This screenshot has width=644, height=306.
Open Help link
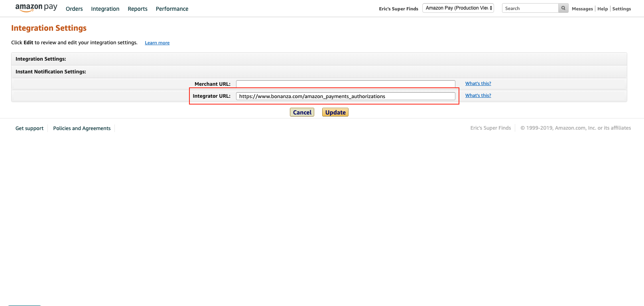pyautogui.click(x=603, y=9)
